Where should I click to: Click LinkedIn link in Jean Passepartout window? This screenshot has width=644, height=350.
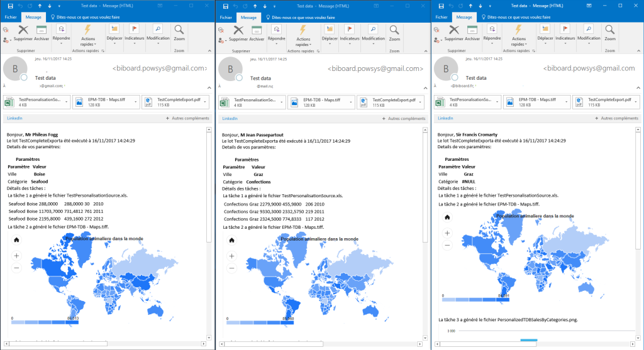(x=230, y=119)
